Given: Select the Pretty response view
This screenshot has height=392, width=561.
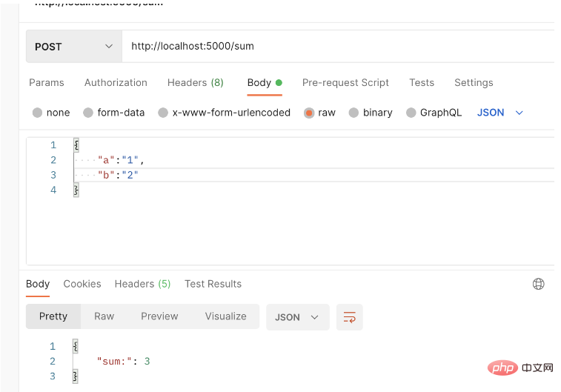Looking at the screenshot, I should tap(53, 316).
